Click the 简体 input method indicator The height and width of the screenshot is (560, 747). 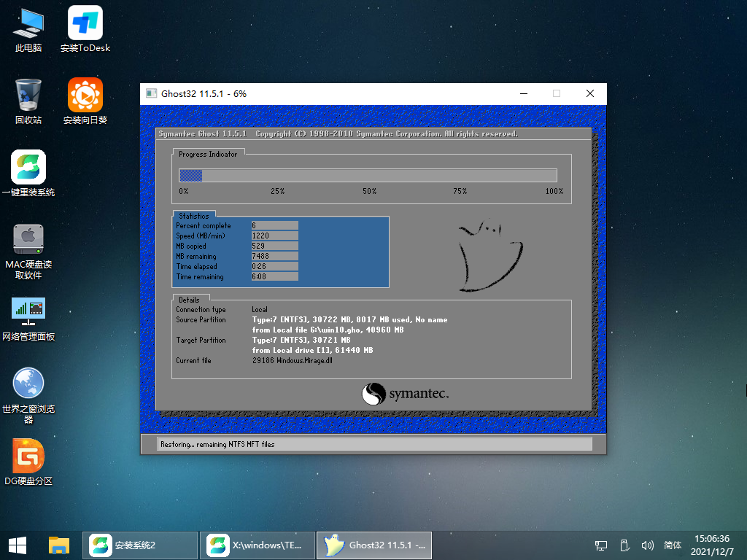pos(672,545)
